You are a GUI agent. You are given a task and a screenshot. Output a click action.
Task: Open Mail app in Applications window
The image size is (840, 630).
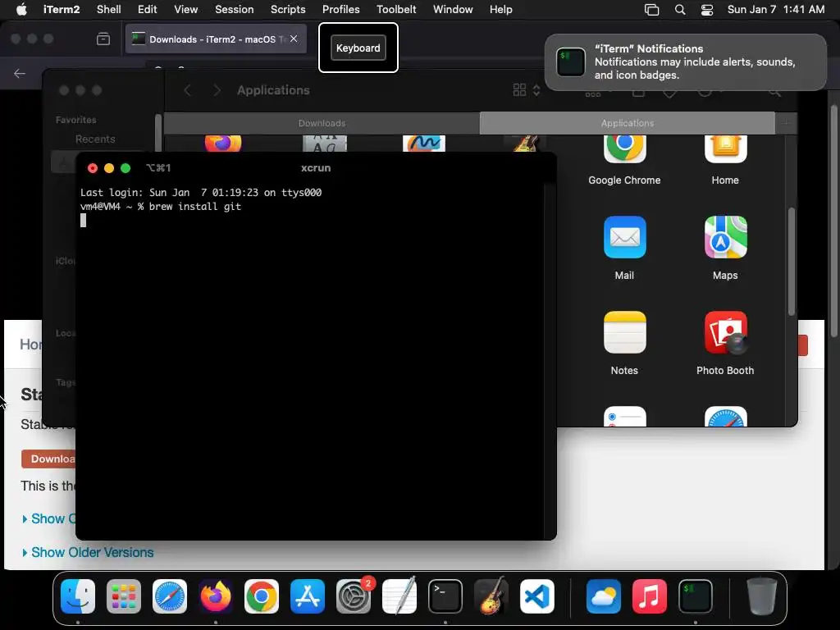click(624, 237)
